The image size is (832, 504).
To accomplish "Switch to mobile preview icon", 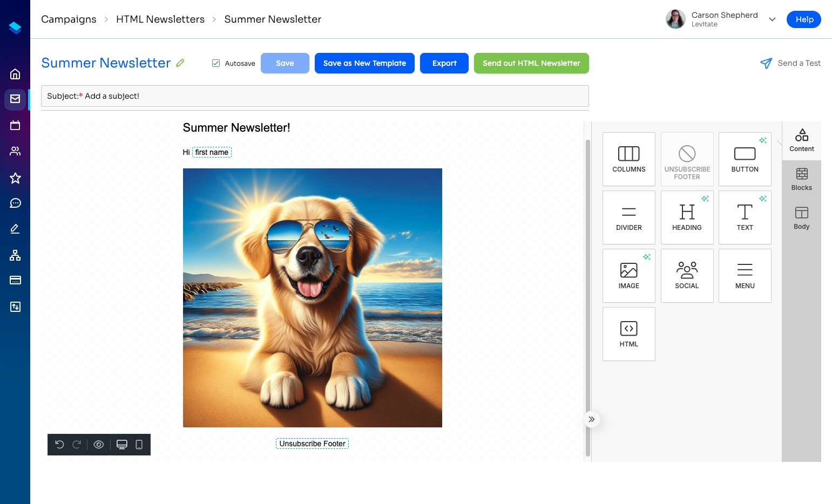I will click(x=139, y=445).
